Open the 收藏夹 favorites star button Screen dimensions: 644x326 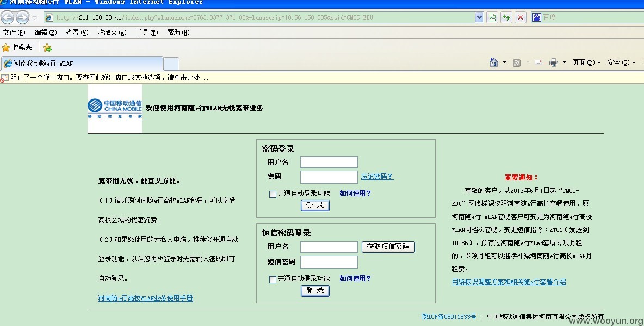(x=17, y=47)
